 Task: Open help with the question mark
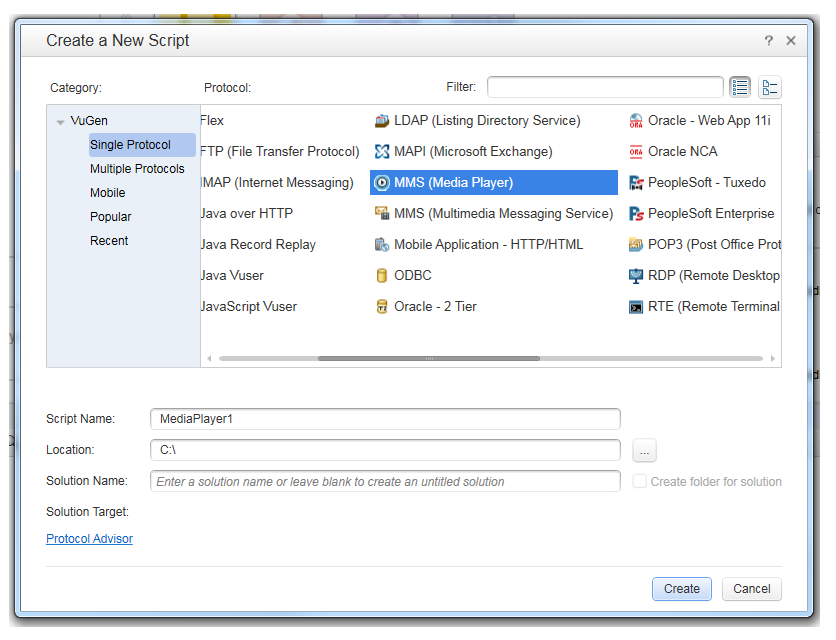(x=768, y=41)
